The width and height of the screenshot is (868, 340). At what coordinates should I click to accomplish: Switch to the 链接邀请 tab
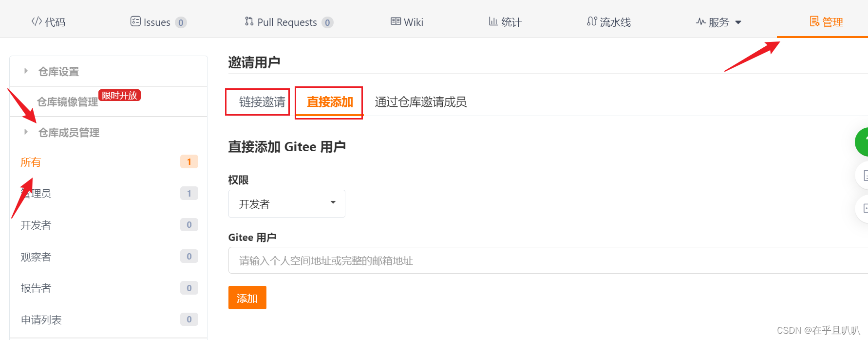(262, 102)
